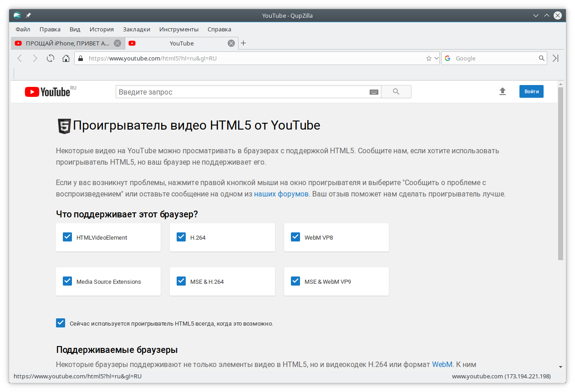Screen dimensions: 575x392
Task: Click the YouTube upload arrow icon
Action: pos(503,91)
